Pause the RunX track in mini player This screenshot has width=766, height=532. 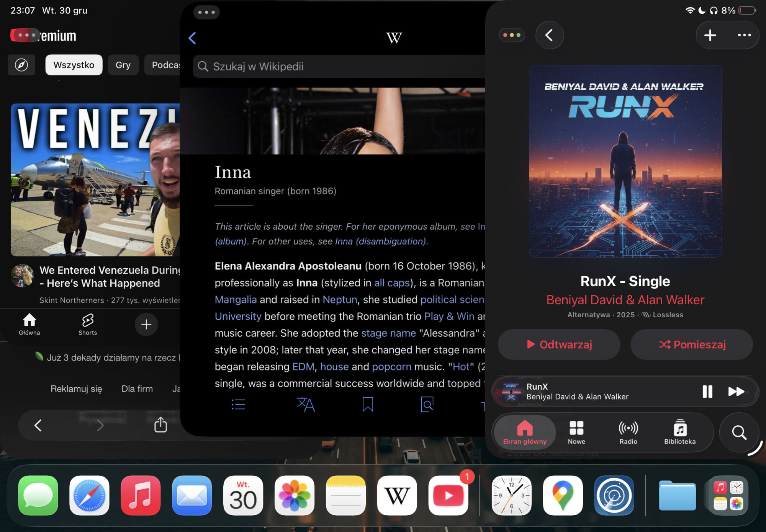pyautogui.click(x=707, y=392)
